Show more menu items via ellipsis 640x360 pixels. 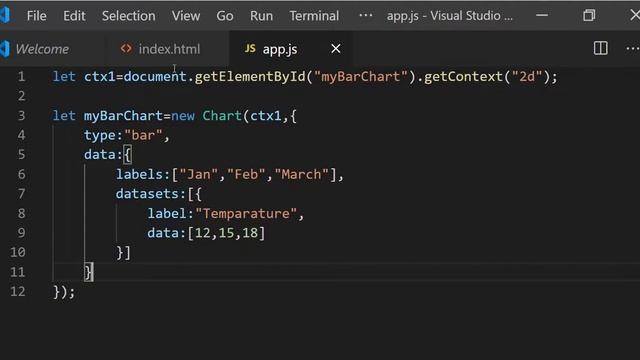point(365,16)
